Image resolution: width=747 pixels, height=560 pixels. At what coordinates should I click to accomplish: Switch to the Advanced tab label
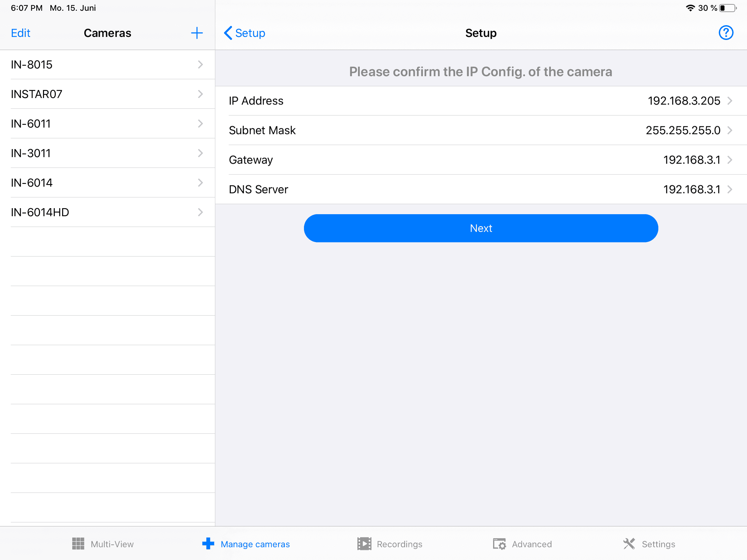pos(532,544)
